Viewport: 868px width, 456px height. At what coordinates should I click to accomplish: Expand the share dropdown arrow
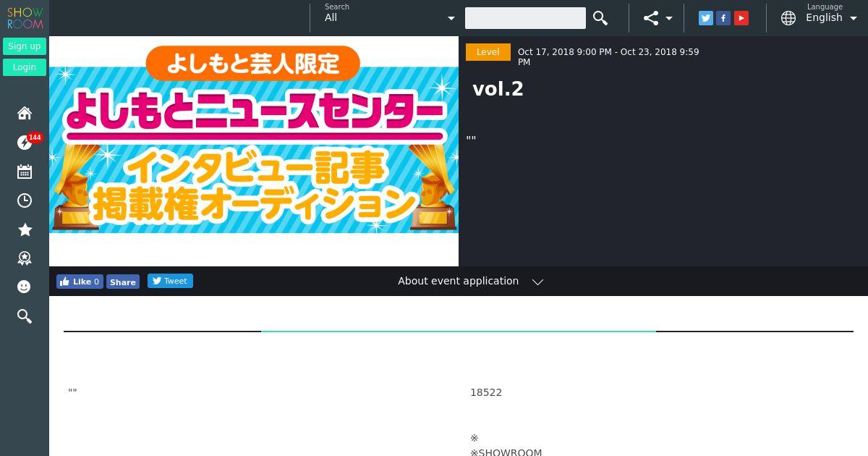click(x=669, y=18)
